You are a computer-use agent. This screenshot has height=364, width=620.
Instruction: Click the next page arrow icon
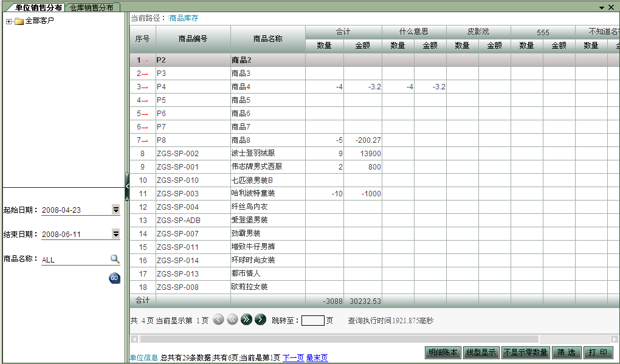click(x=260, y=320)
